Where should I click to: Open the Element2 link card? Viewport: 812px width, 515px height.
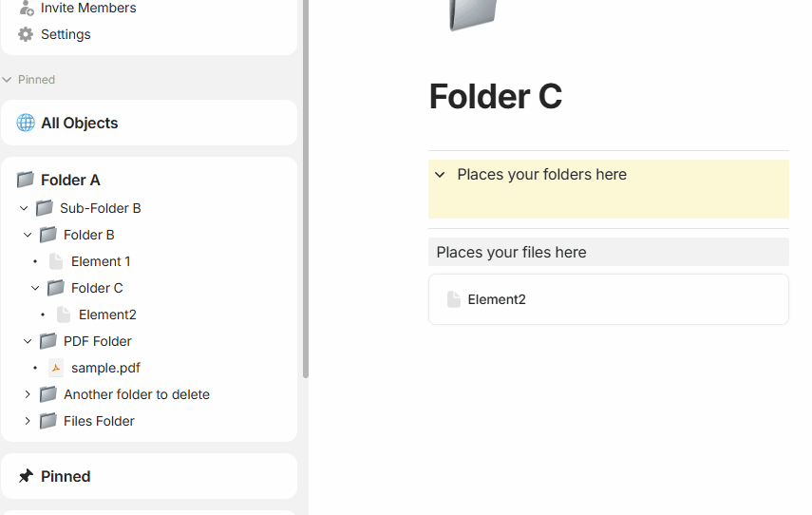[x=609, y=299]
